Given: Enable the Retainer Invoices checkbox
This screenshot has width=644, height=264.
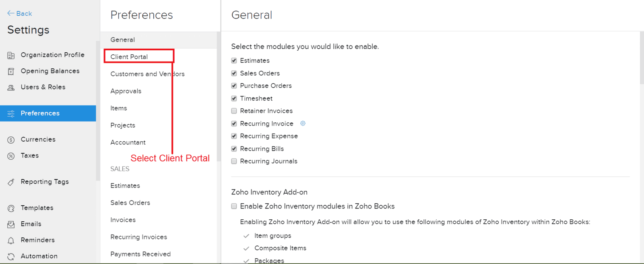Looking at the screenshot, I should [x=234, y=111].
